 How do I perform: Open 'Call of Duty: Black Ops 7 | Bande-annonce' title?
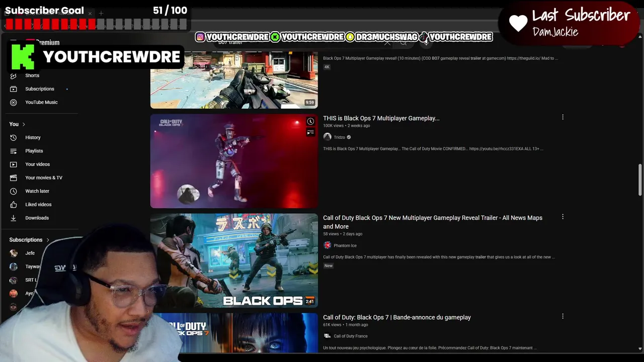(397, 317)
